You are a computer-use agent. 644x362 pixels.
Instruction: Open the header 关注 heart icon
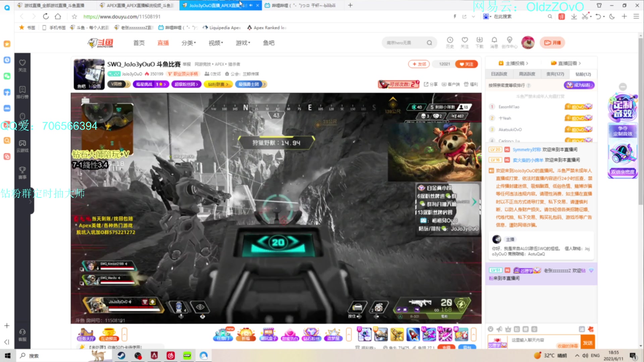click(x=465, y=42)
